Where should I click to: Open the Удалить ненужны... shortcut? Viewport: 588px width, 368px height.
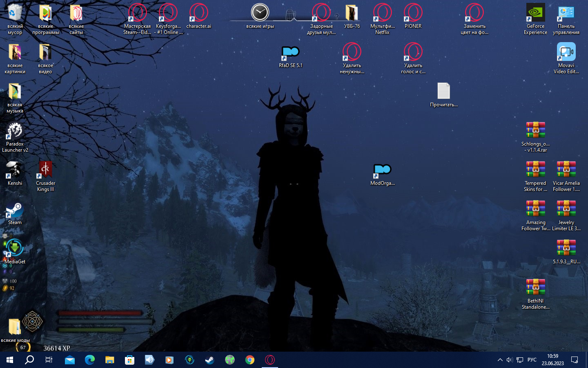[x=352, y=58]
